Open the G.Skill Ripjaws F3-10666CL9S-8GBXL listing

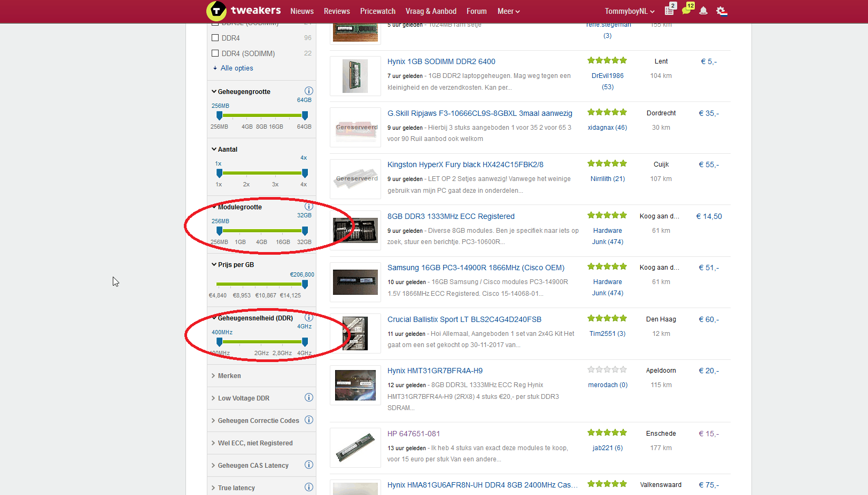[x=480, y=113]
